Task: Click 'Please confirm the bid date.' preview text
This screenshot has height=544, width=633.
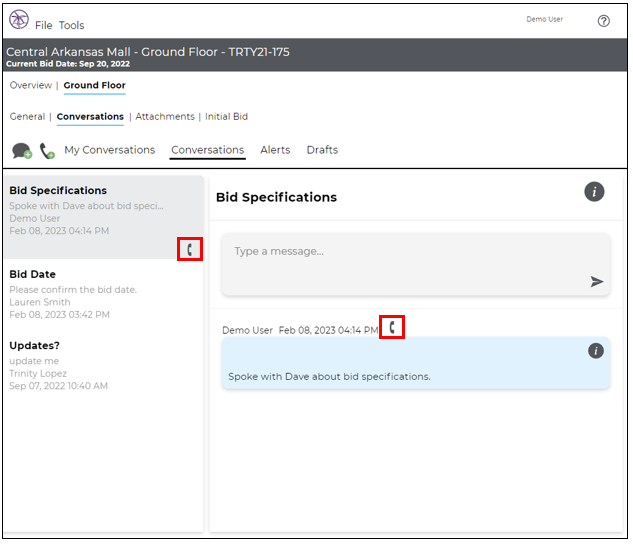Action: click(73, 290)
